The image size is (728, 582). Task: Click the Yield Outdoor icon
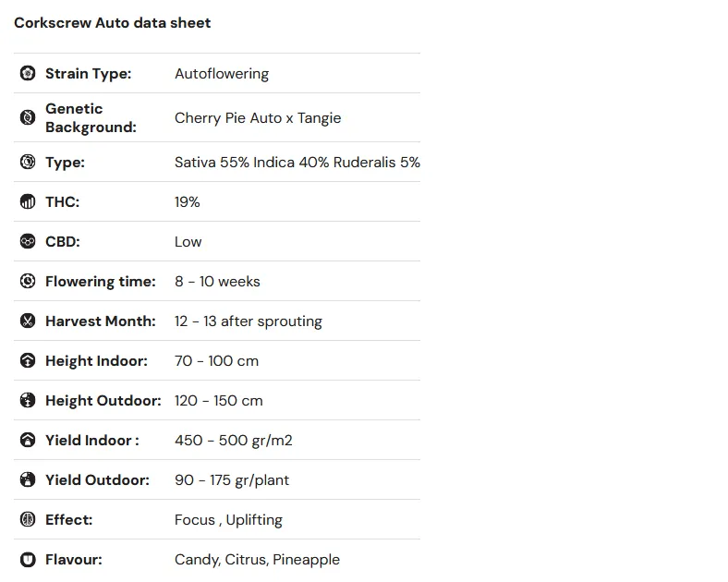point(28,479)
